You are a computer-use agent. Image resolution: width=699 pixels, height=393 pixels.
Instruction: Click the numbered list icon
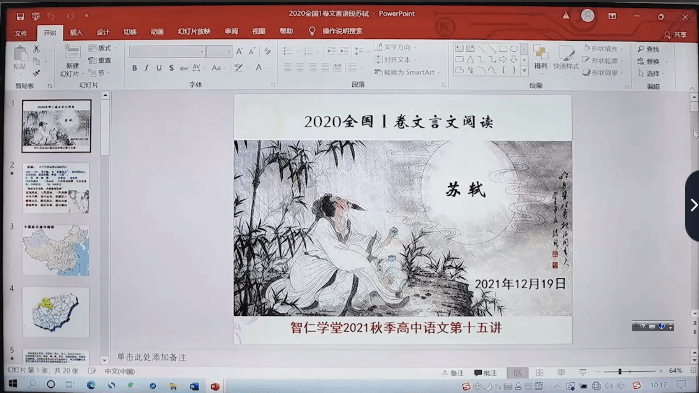[x=308, y=51]
